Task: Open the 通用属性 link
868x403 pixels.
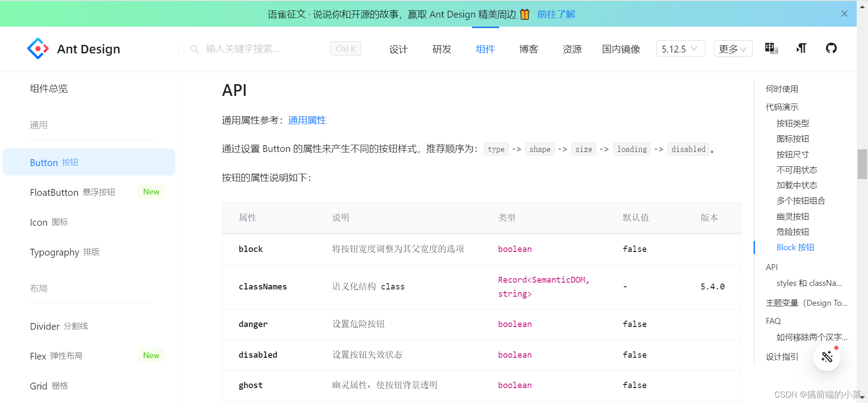Action: coord(307,120)
